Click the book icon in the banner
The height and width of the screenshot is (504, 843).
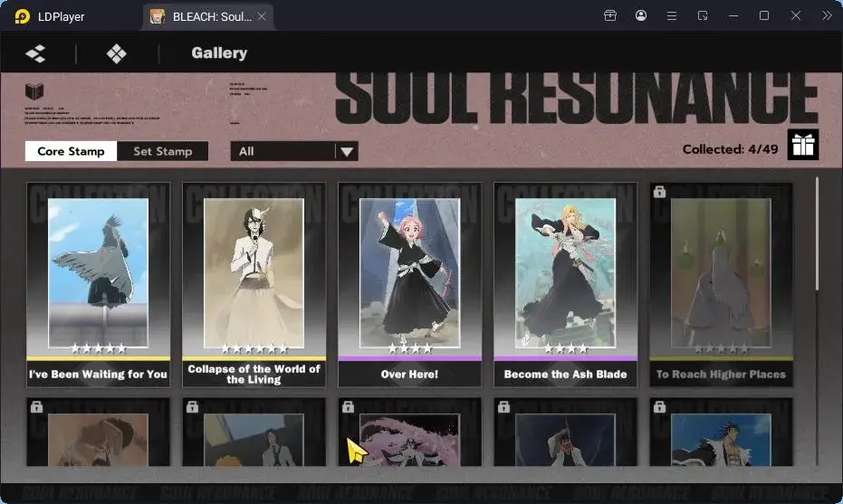[x=34, y=90]
